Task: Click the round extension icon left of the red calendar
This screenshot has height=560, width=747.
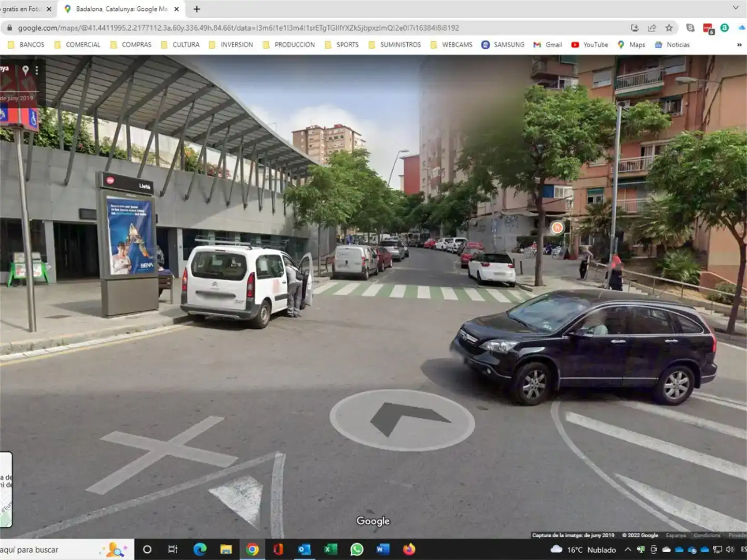Action: point(690,28)
